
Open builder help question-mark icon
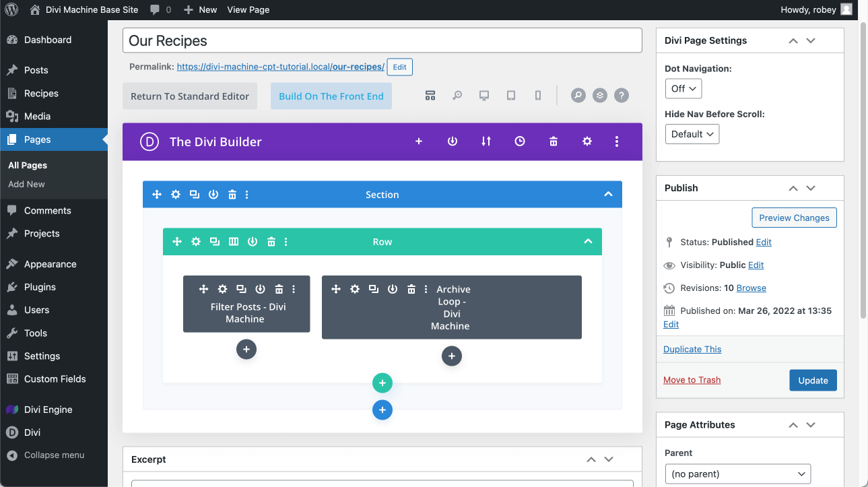tap(622, 96)
